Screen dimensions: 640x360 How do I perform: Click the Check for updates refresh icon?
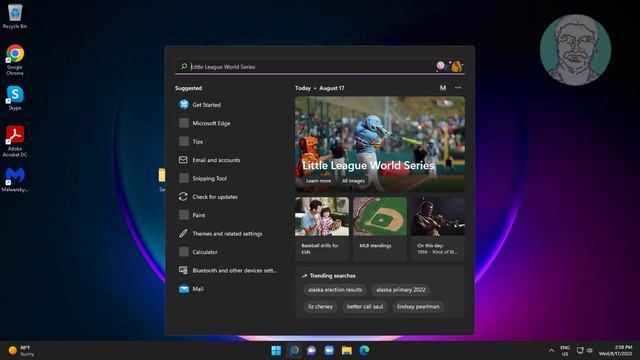(183, 196)
